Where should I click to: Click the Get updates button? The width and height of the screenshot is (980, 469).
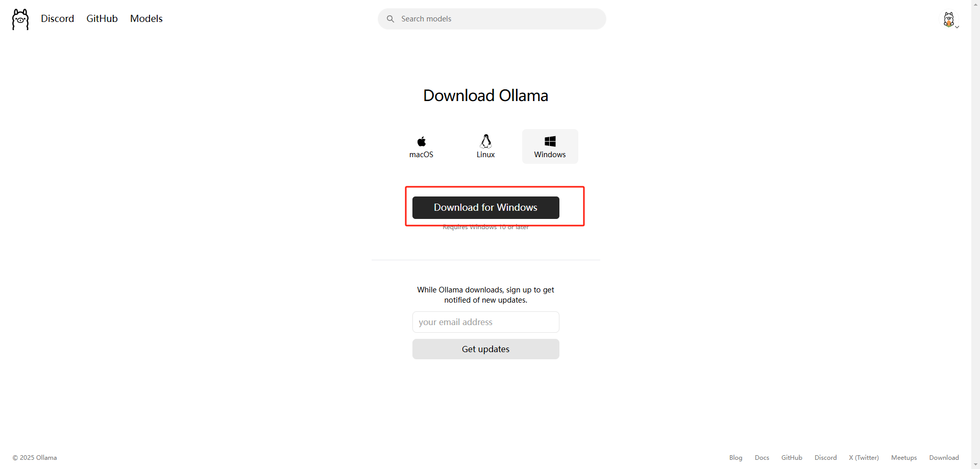[486, 349]
